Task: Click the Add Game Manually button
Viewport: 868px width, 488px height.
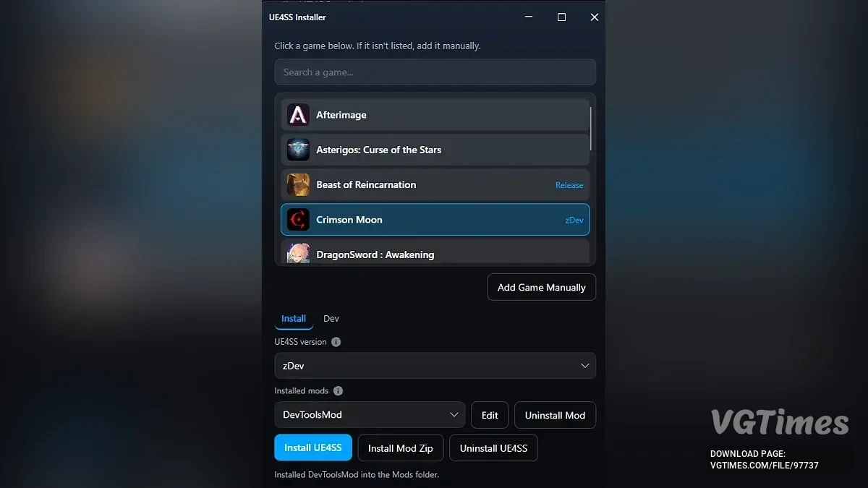Action: 542,287
